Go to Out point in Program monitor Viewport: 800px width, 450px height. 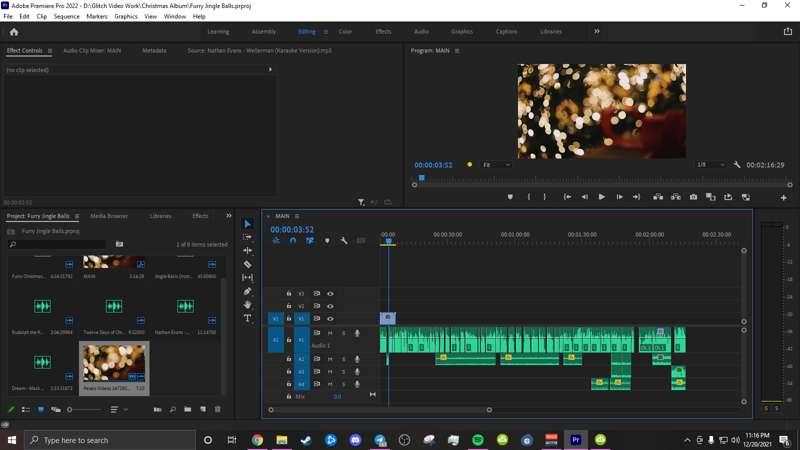[636, 197]
